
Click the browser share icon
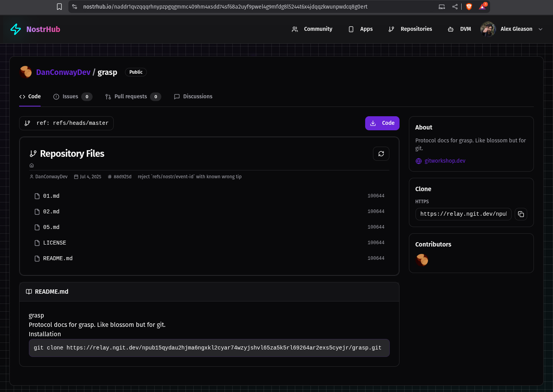tap(455, 7)
